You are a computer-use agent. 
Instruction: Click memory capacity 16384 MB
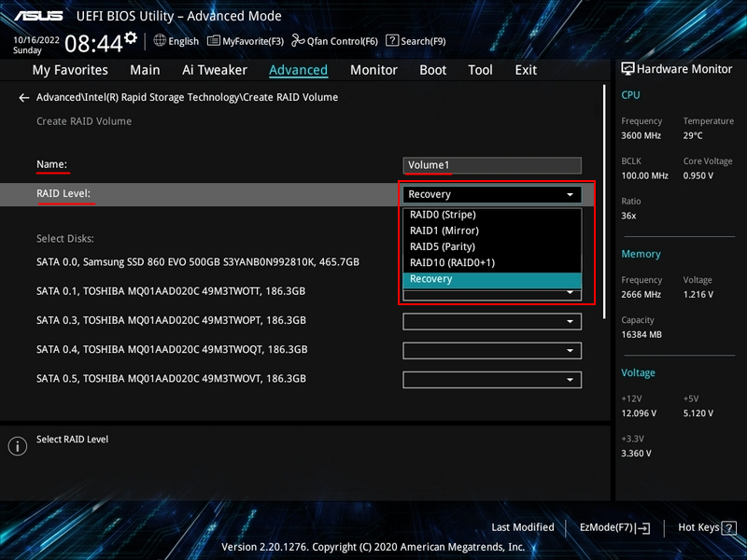point(641,334)
